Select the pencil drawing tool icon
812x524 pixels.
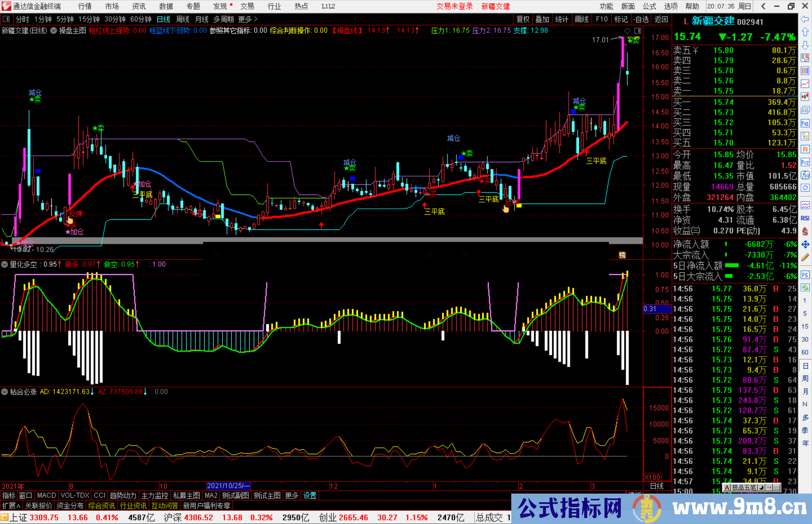click(x=805, y=258)
